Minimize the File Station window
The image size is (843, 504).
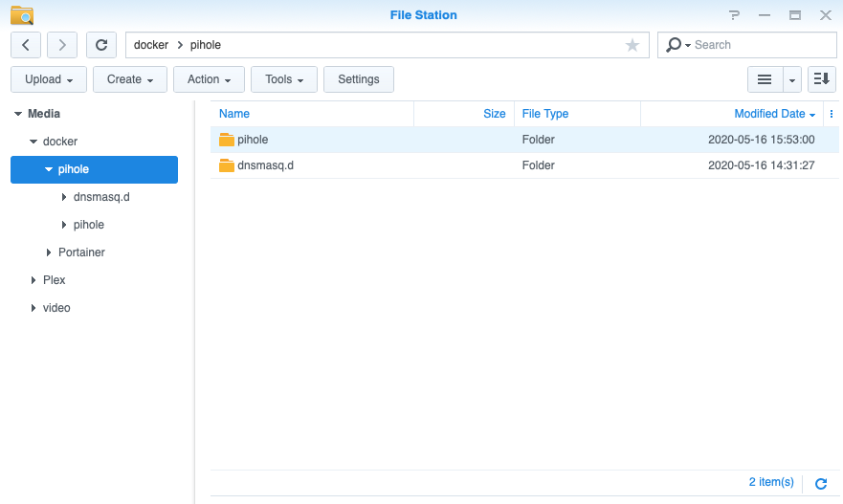point(765,15)
